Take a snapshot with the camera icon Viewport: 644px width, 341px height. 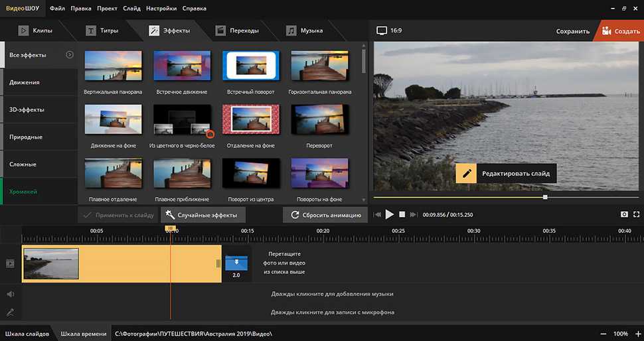[624, 214]
